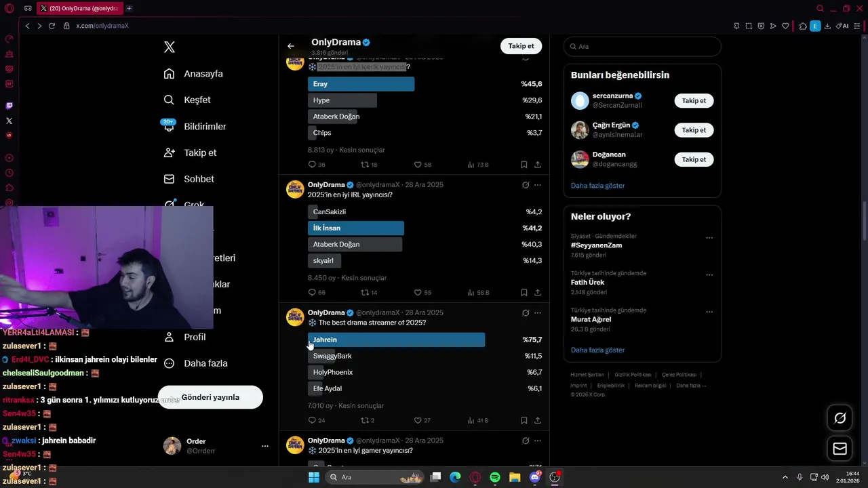Open account switcher menu beside Order

pyautogui.click(x=265, y=446)
